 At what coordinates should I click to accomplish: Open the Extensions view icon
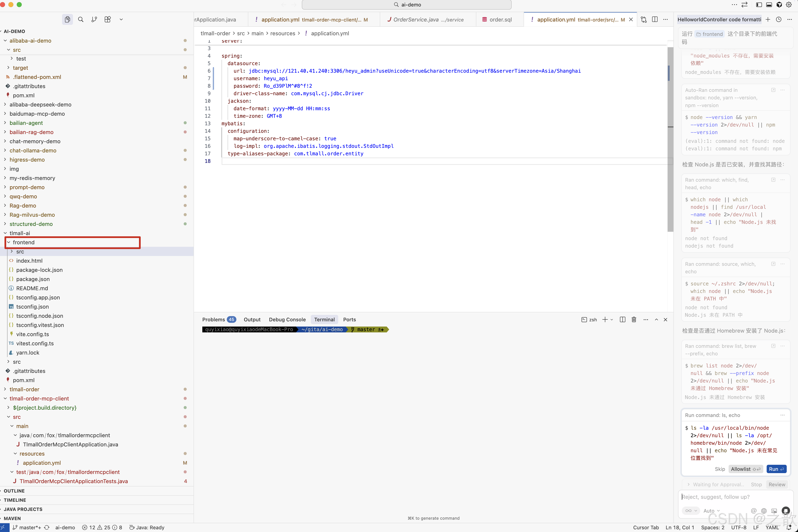108,19
